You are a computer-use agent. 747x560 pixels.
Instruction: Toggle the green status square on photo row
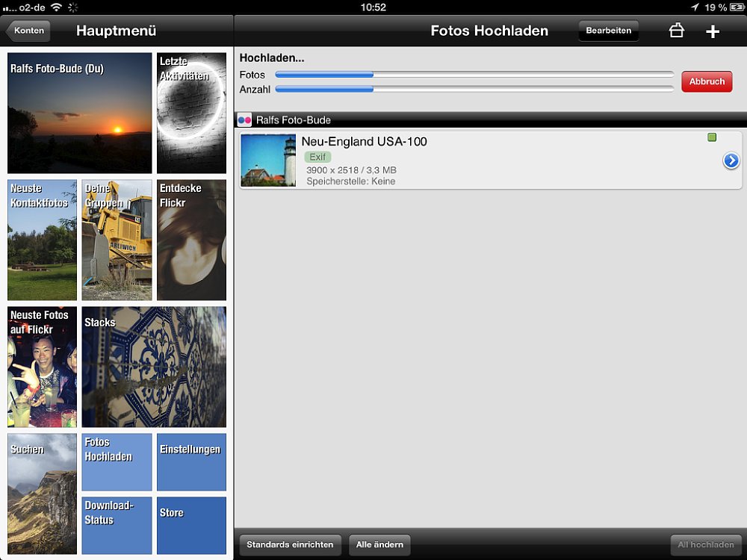pos(712,137)
